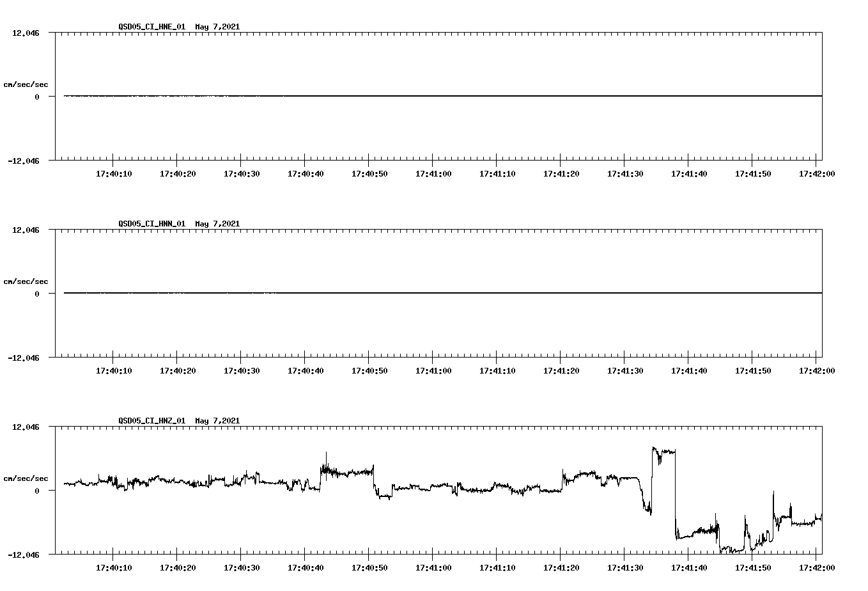Click the 17:40:10 time tick on HNE axis
Image resolution: width=868 pixels, height=591 pixels.
point(114,164)
